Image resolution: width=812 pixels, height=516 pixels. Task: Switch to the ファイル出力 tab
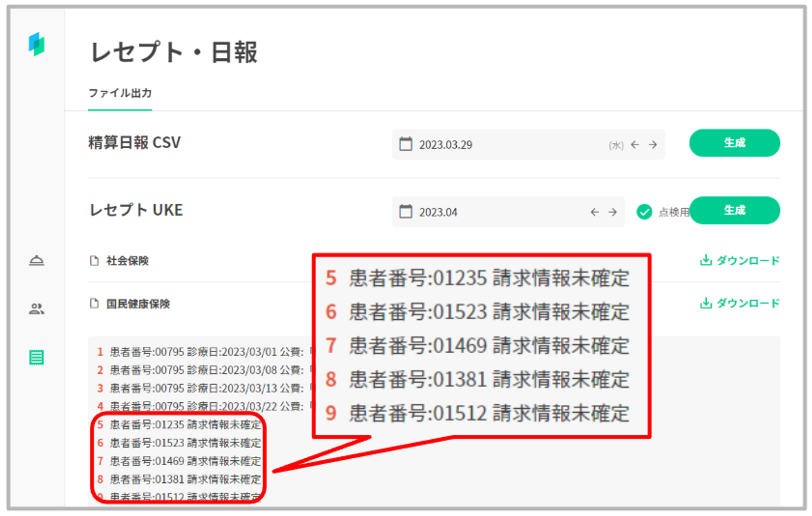click(x=120, y=93)
